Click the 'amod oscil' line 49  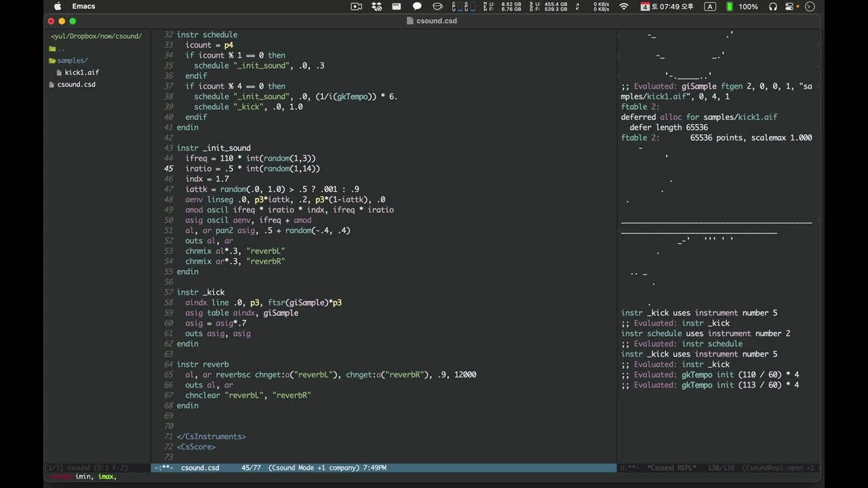tap(290, 210)
